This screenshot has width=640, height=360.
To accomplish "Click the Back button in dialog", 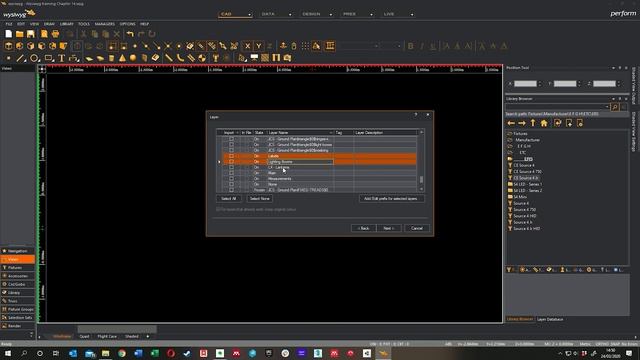I will pos(363,228).
